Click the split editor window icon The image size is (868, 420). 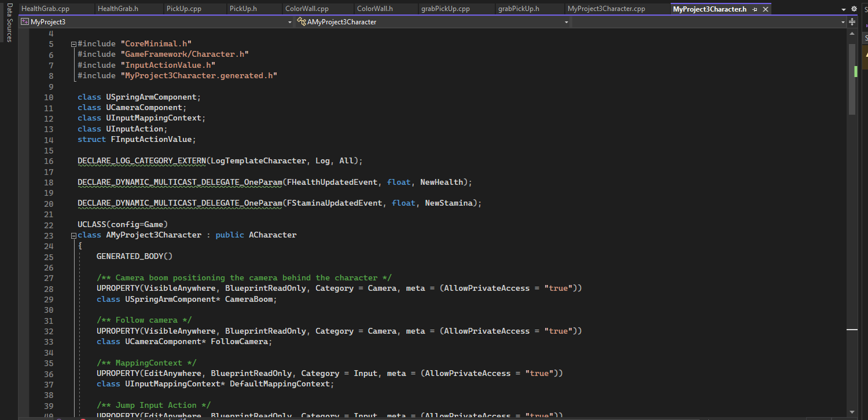coord(852,22)
